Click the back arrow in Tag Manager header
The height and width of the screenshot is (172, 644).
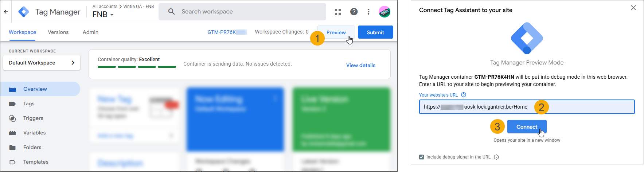(6, 12)
